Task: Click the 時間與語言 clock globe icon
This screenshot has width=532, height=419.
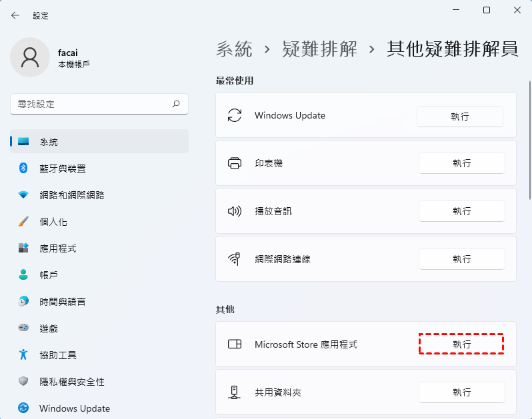Action: (x=23, y=301)
